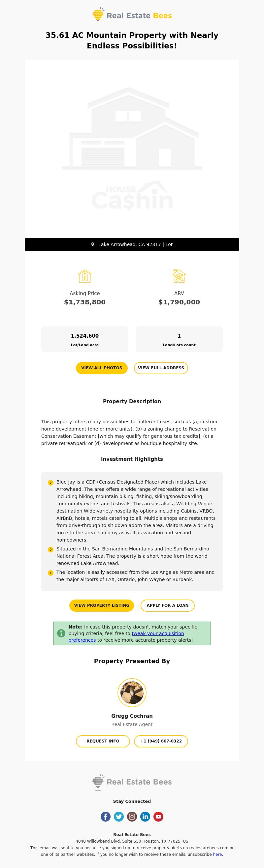
Task: Open the LinkedIn social icon
Action: (145, 816)
